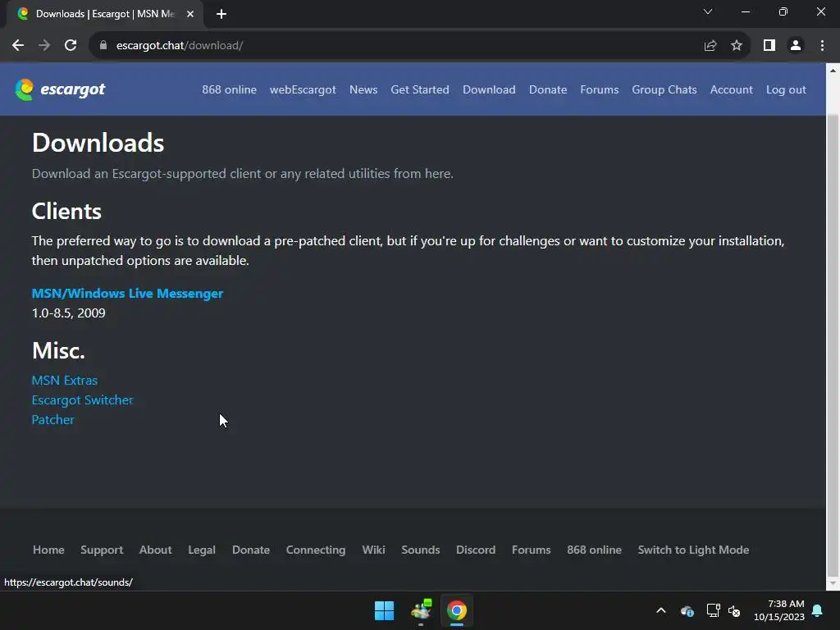Image resolution: width=840 pixels, height=630 pixels.
Task: Open the notifications bell icon
Action: click(818, 610)
